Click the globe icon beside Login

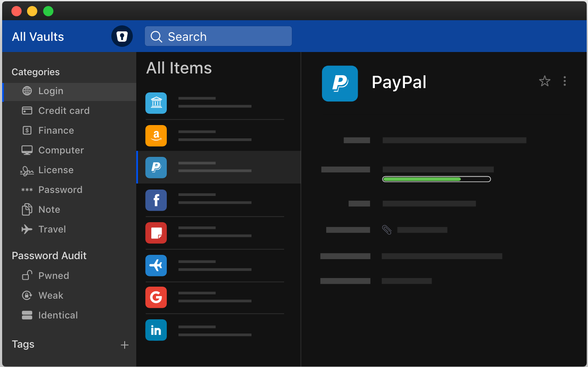pyautogui.click(x=27, y=91)
